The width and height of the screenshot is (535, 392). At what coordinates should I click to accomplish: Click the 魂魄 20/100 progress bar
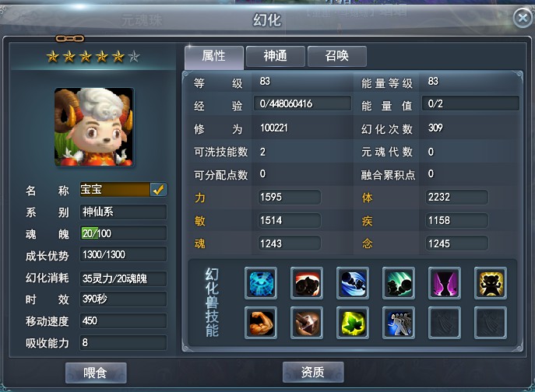click(123, 233)
